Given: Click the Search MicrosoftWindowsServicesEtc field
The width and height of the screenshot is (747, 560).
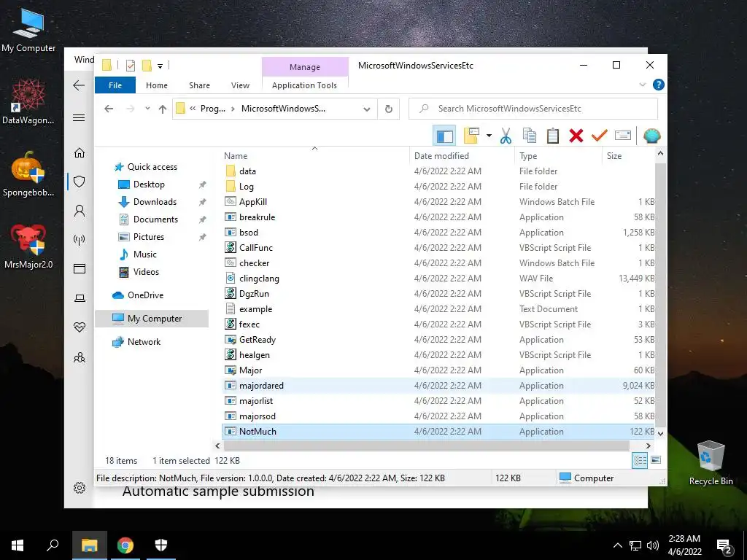Looking at the screenshot, I should (533, 109).
